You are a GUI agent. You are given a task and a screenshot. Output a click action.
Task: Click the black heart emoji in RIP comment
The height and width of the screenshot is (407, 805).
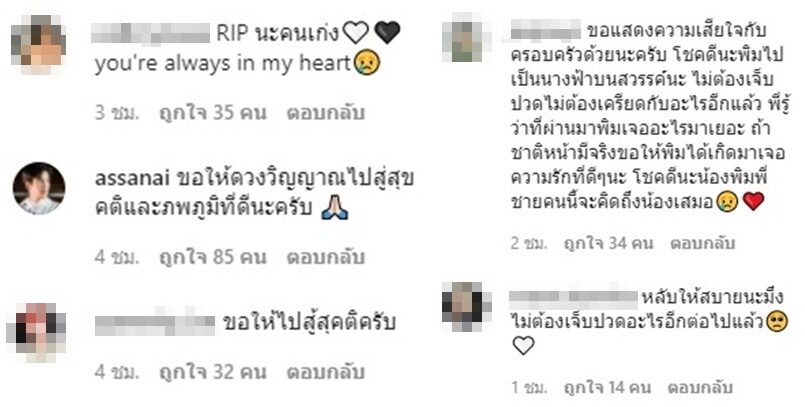pos(387,33)
